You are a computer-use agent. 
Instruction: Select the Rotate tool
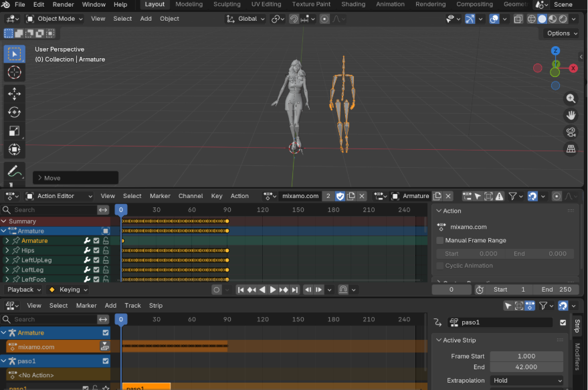coord(14,112)
